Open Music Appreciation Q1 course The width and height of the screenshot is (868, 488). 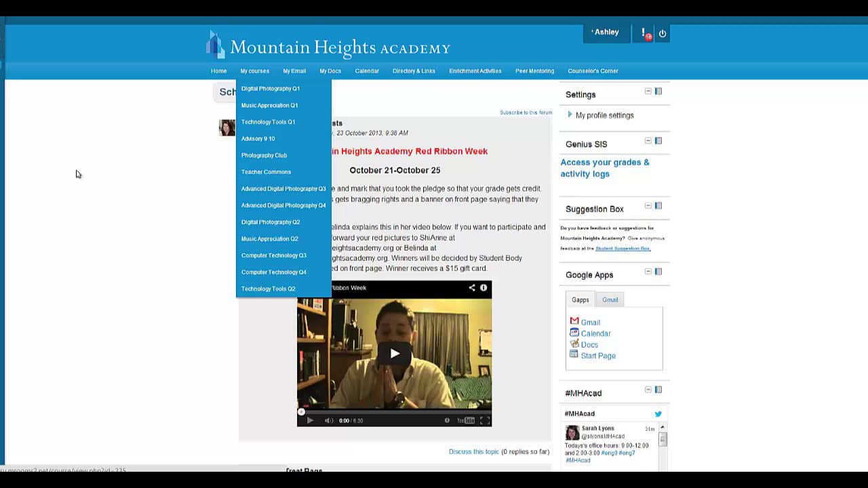point(270,105)
